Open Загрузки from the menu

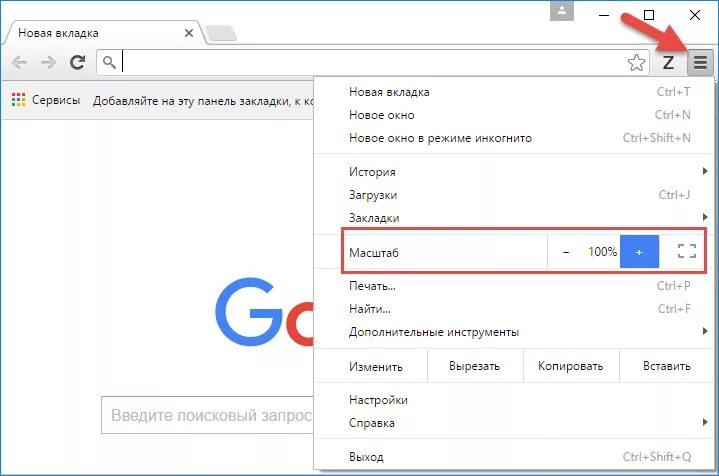[x=514, y=194]
